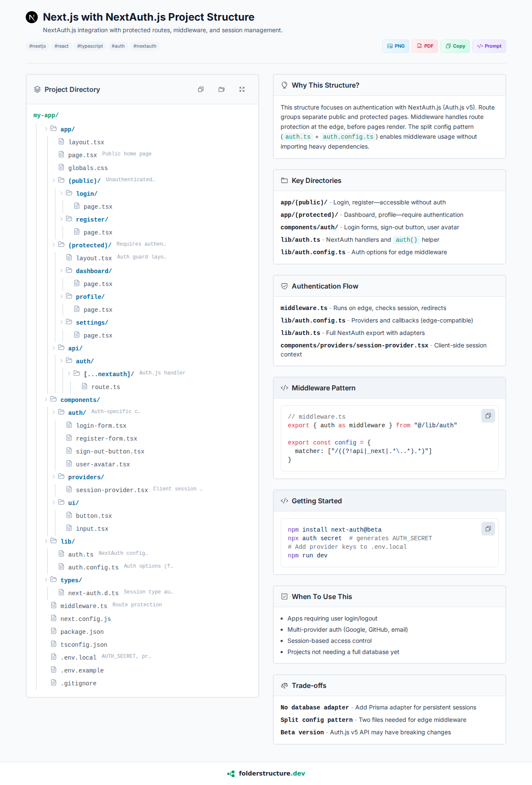Viewport: 532px width, 785px height.
Task: Copy the Middleware Pattern code snippet
Action: (488, 416)
